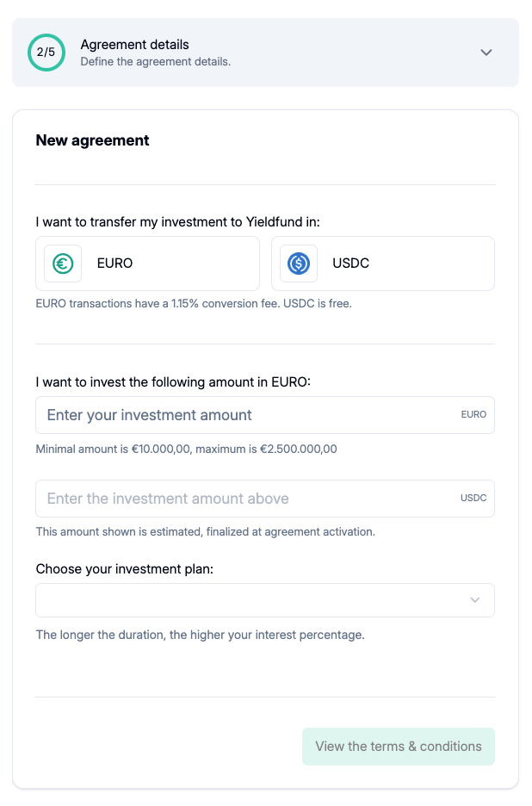The width and height of the screenshot is (532, 806).
Task: Choose USDC as the transfer currency
Action: tap(382, 263)
